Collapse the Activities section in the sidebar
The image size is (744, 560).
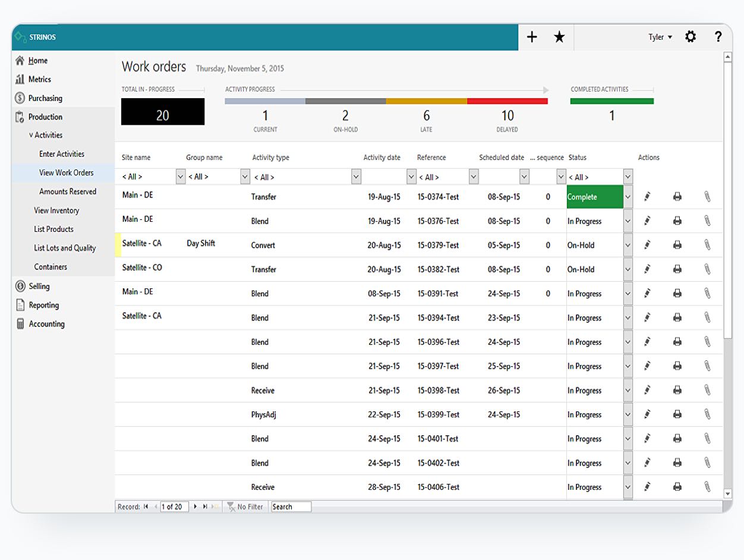click(37, 135)
